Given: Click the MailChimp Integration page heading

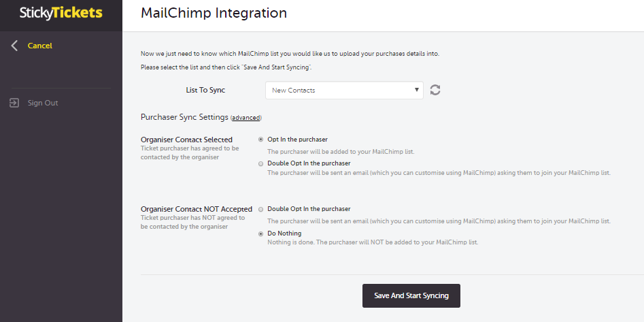Looking at the screenshot, I should [x=214, y=14].
